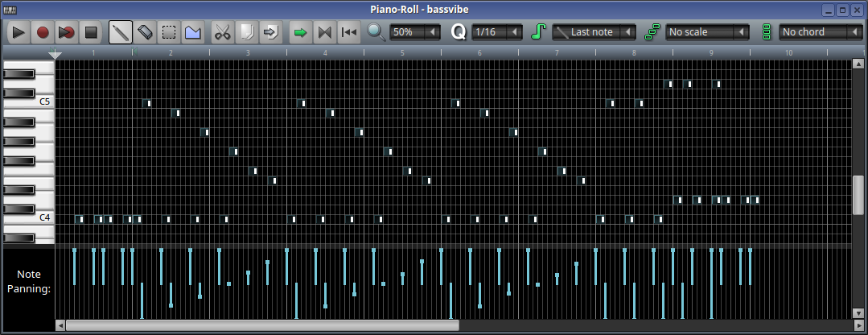Select the Eraser tool
This screenshot has width=868, height=335.
[x=145, y=32]
